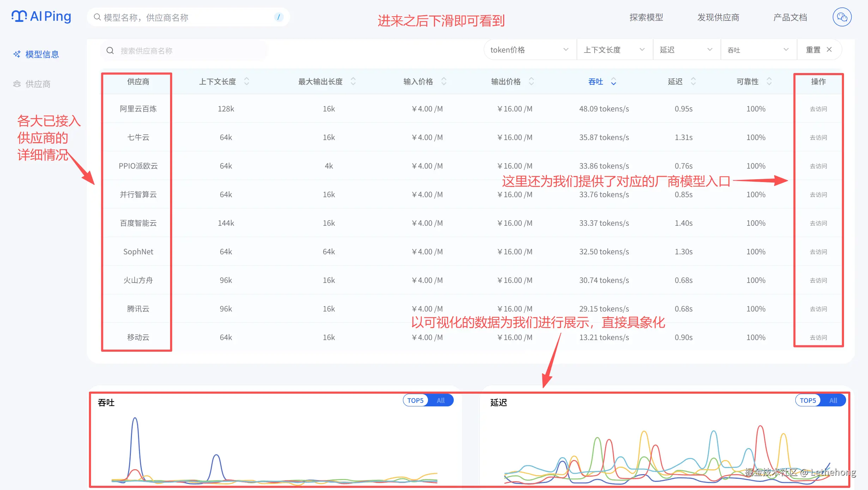Open the 延迟 filter dropdown

686,50
